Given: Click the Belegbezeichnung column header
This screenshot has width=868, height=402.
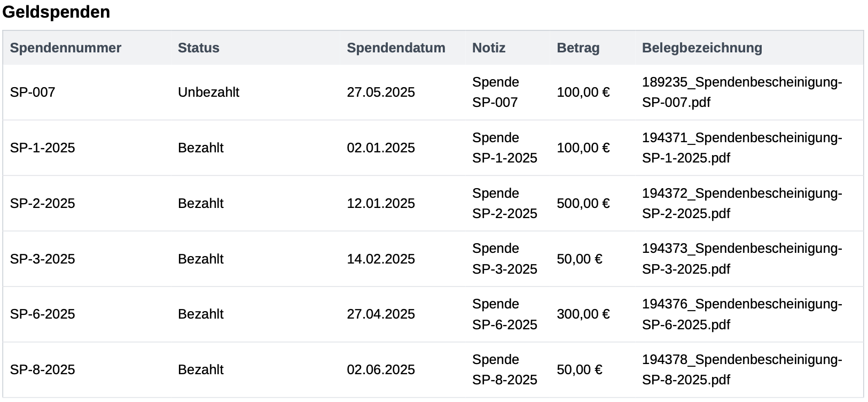Looking at the screenshot, I should pyautogui.click(x=702, y=48).
